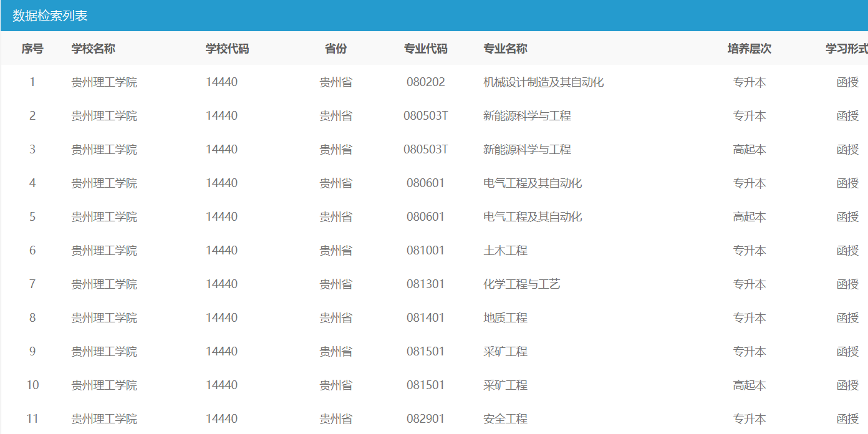Click 新能源科学与工程 in row 2
The width and height of the screenshot is (868, 434).
(528, 116)
